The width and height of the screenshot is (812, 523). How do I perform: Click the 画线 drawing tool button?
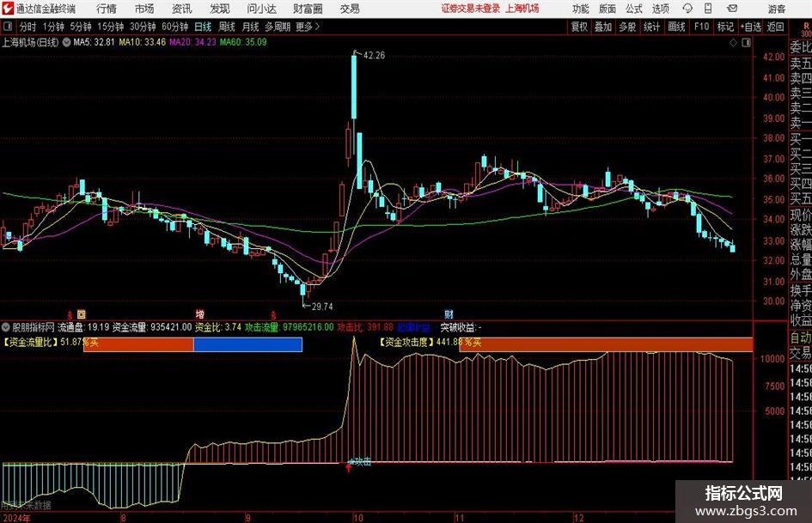676,27
